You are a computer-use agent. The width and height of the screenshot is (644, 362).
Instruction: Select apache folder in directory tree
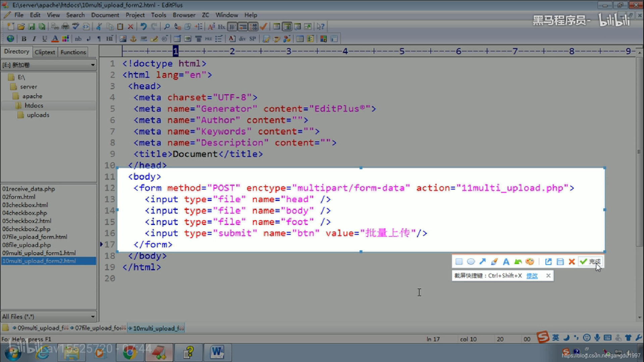[x=32, y=96]
